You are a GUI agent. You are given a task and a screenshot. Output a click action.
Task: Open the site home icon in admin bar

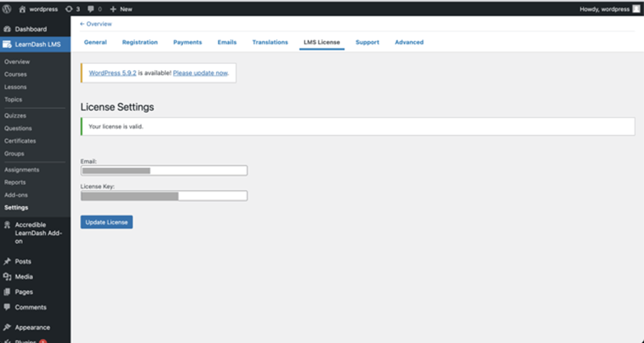click(x=22, y=9)
